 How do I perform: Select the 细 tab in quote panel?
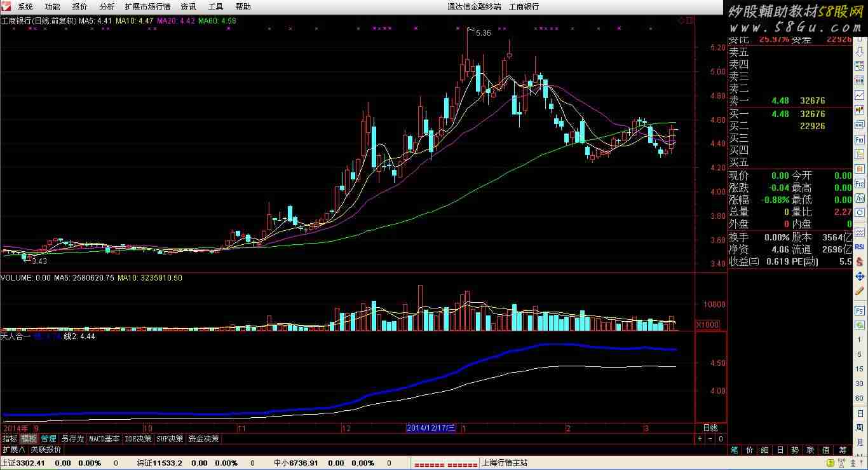point(764,450)
